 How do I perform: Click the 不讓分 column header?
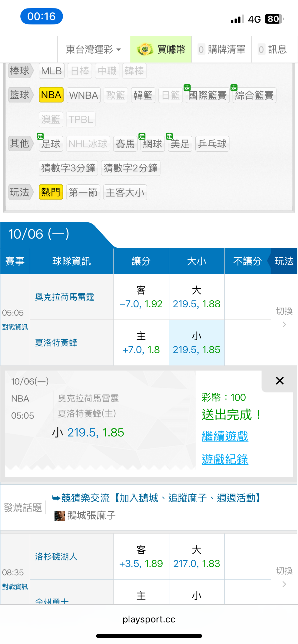pyautogui.click(x=248, y=261)
